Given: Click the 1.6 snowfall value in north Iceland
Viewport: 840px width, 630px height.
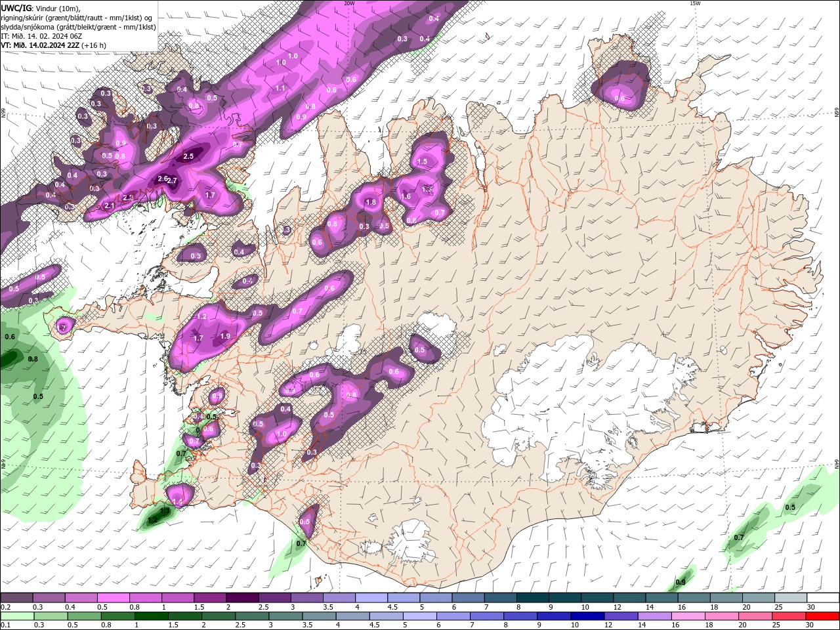Looking at the screenshot, I should point(406,196).
